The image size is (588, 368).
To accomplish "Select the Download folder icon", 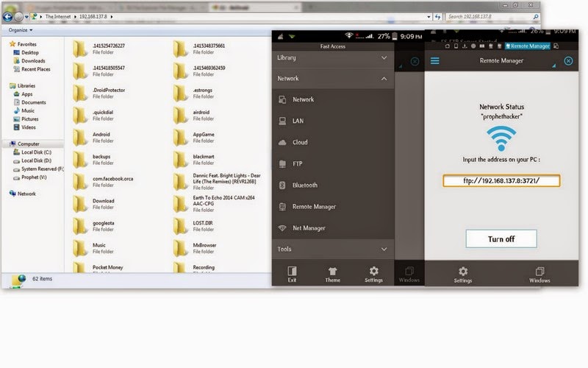I will pyautogui.click(x=79, y=204).
